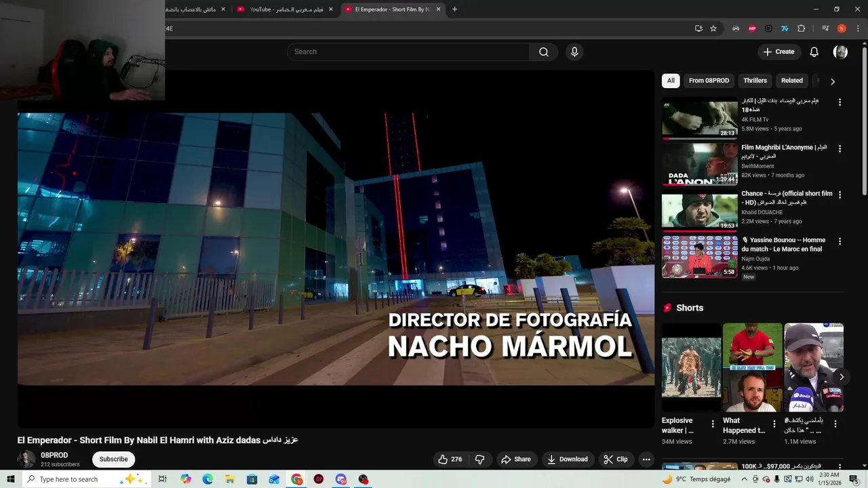
Task: Open the AdBlock Plus extension
Action: [752, 28]
